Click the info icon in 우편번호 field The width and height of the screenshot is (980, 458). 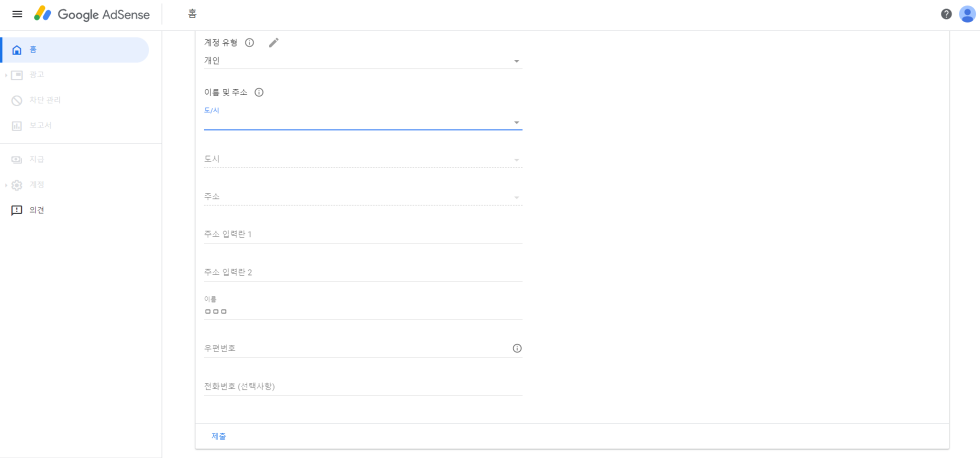coord(517,349)
